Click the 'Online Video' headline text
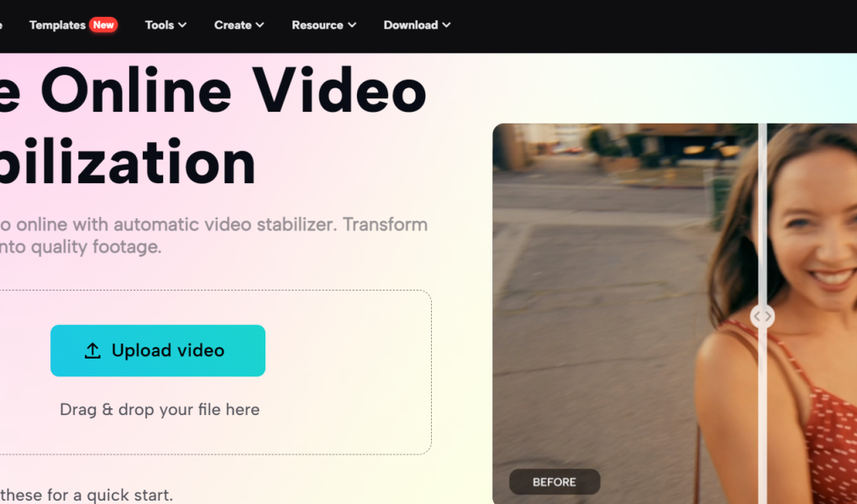 [234, 92]
